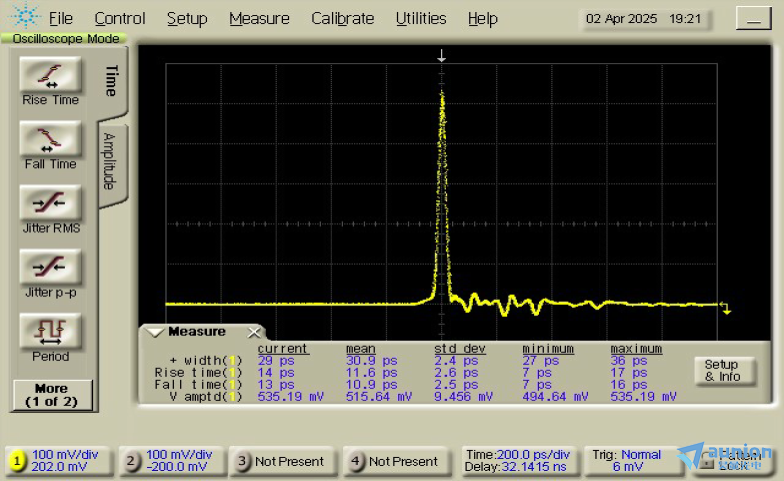The height and width of the screenshot is (481, 784).
Task: Click the More (1 of 2) button
Action: 52,395
